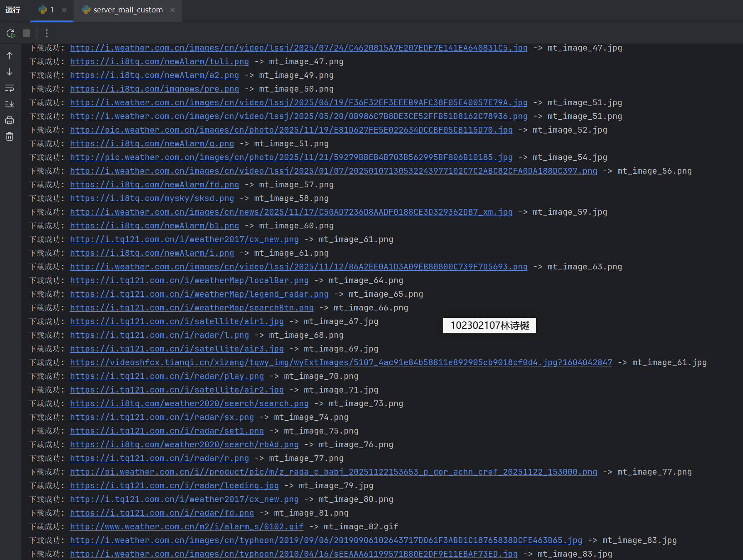
Task: Open the weather2020/search/search.png link
Action: click(x=189, y=403)
